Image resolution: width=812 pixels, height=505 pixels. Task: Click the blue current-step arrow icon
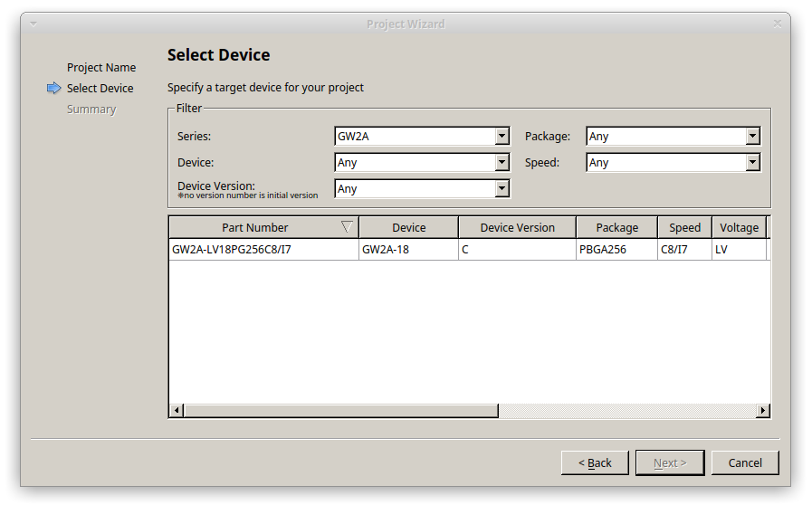pos(53,88)
